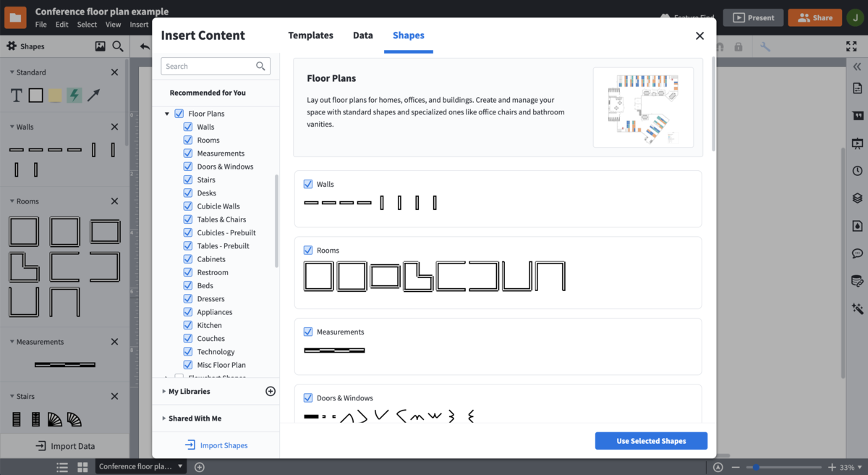Viewport: 868px width, 475px height.
Task: Open shape search in the Shapes panel
Action: (118, 46)
